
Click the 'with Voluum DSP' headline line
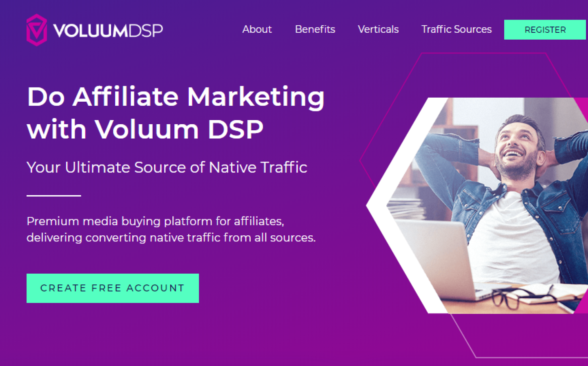click(145, 129)
